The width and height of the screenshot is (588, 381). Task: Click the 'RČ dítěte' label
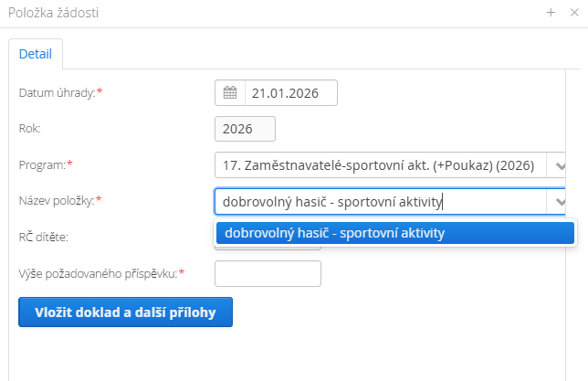pos(45,237)
